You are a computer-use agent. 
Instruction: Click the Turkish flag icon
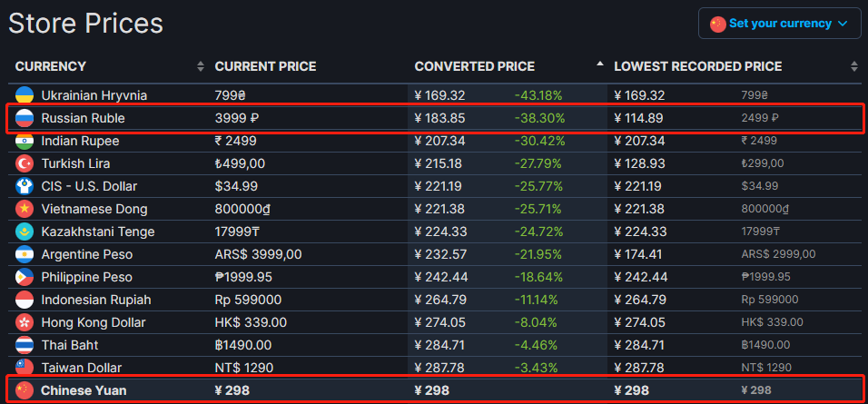[x=25, y=163]
